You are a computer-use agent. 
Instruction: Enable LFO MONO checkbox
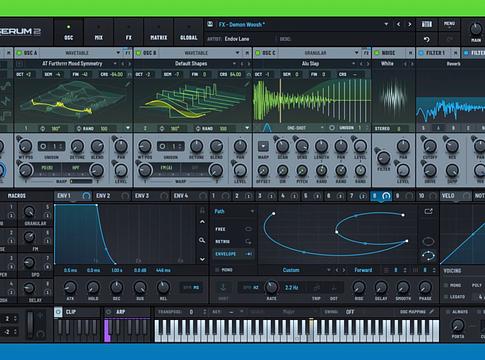[x=218, y=270]
